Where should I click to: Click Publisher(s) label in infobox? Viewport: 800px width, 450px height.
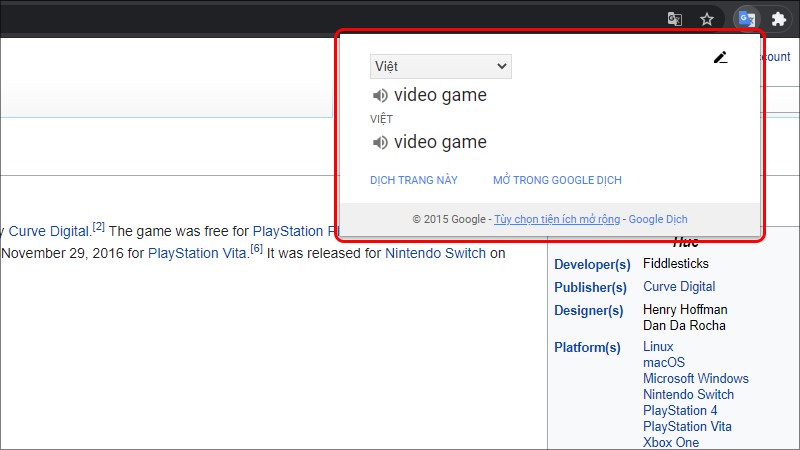[590, 287]
